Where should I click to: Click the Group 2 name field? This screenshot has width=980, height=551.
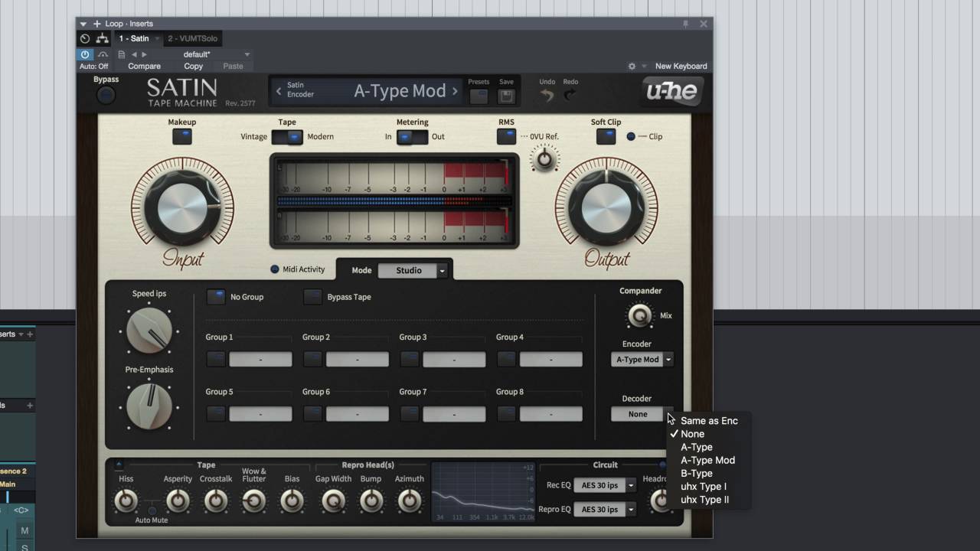click(x=358, y=359)
